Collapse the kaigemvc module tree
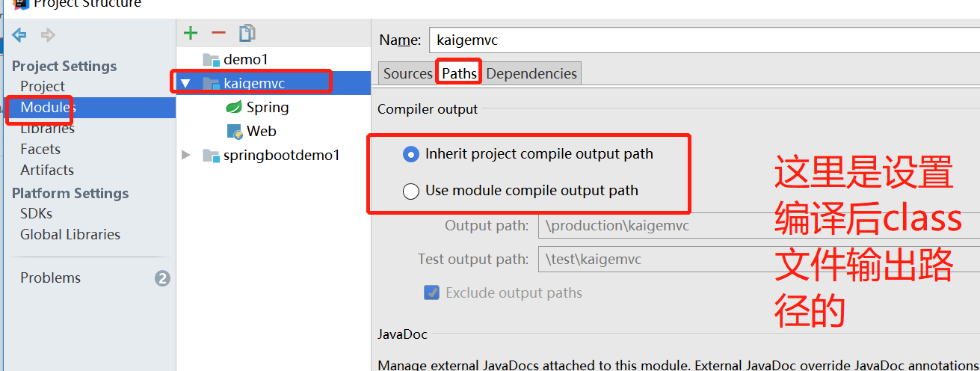Image resolution: width=980 pixels, height=371 pixels. pos(185,83)
